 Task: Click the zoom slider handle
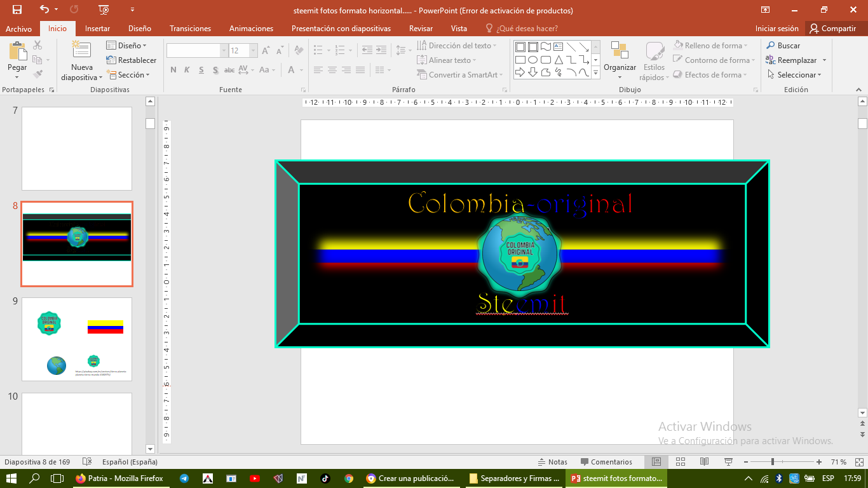[x=773, y=462]
